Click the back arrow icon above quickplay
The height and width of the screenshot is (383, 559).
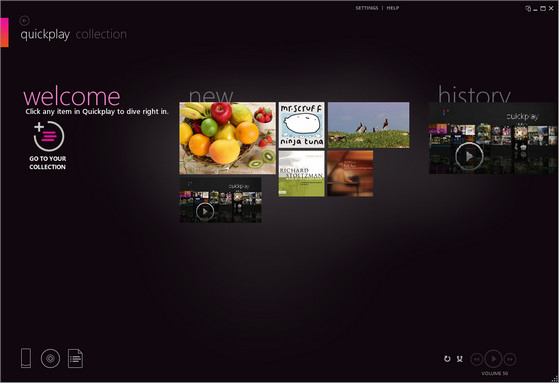pos(25,21)
